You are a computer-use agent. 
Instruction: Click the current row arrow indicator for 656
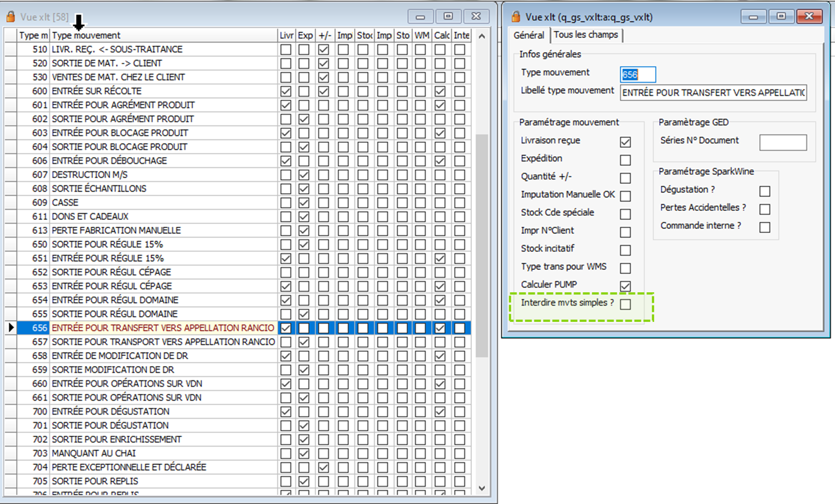11,328
